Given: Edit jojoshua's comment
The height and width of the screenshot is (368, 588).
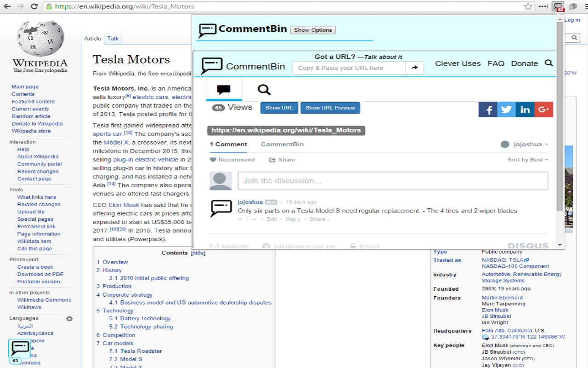Looking at the screenshot, I should point(272,219).
